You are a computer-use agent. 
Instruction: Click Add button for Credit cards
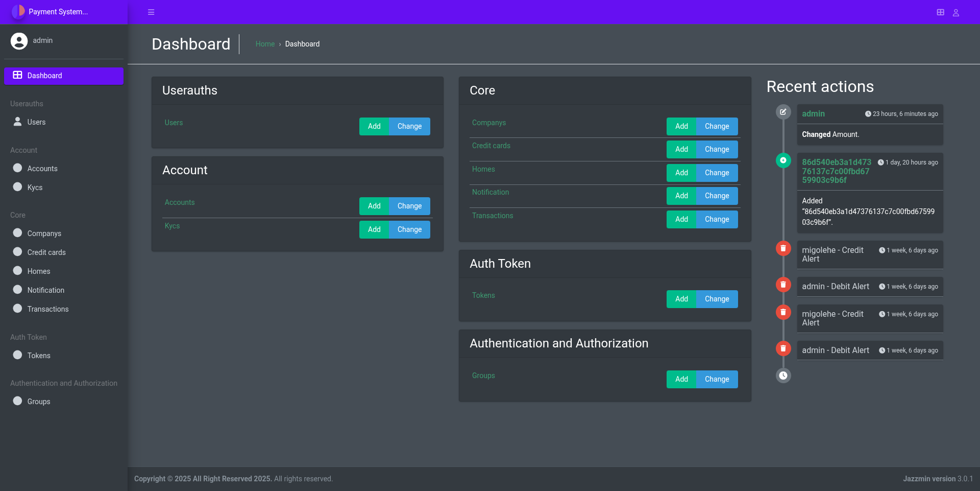pyautogui.click(x=681, y=149)
